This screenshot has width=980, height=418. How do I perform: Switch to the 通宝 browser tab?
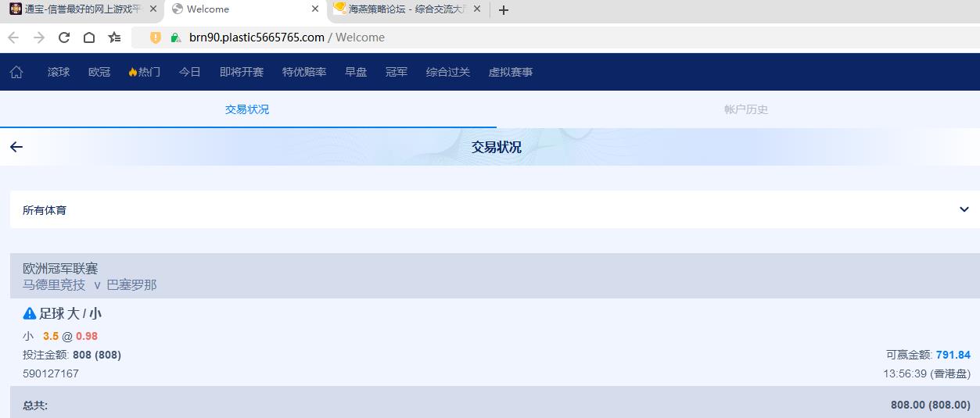(78, 9)
